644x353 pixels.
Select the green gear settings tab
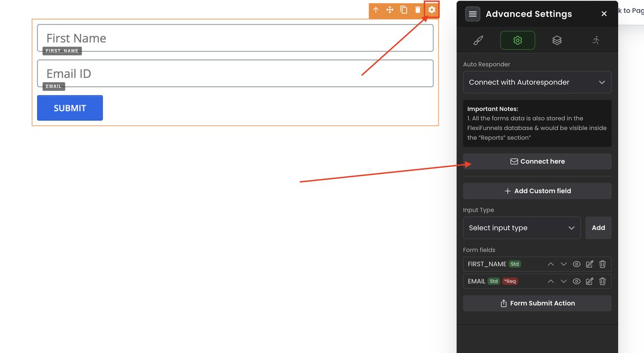[517, 40]
